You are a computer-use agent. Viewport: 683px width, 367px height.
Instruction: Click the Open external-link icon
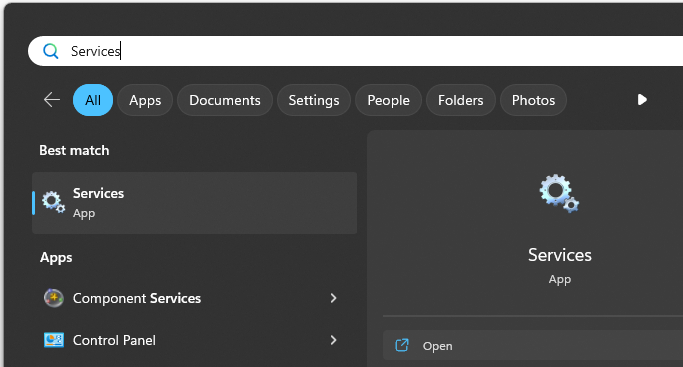coord(402,345)
